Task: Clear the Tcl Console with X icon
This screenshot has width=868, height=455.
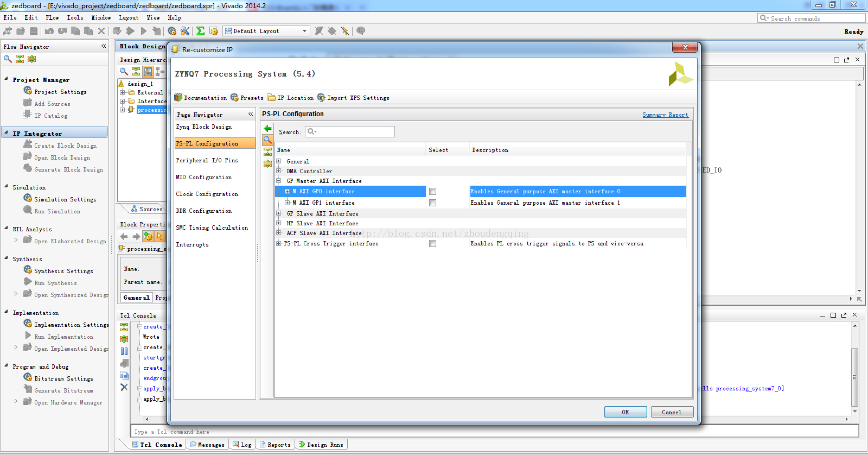Action: tap(124, 387)
